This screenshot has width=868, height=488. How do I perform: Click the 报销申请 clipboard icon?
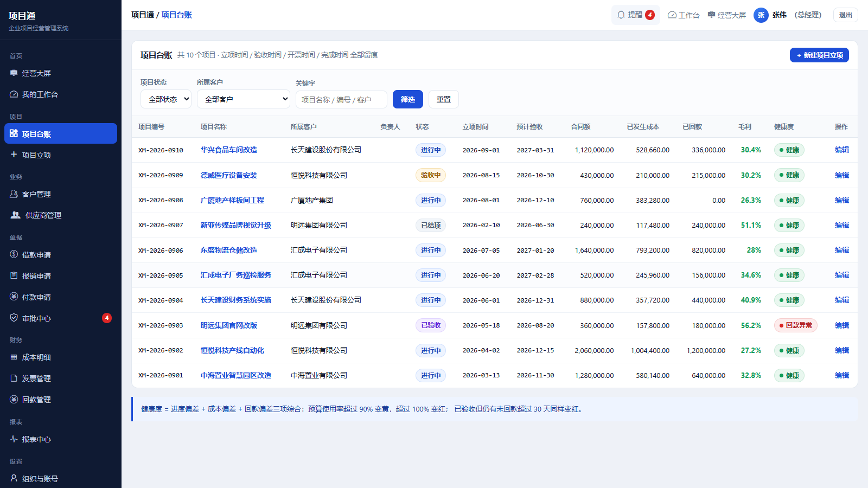[14, 276]
